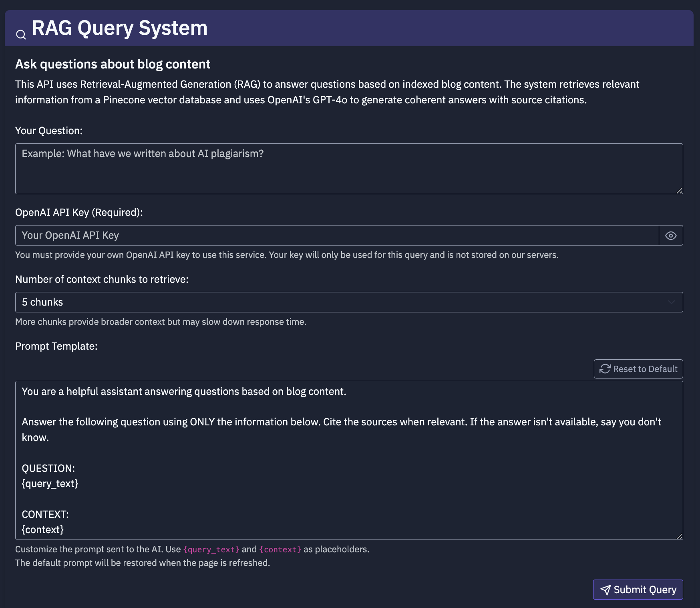The height and width of the screenshot is (608, 700).
Task: Click the paper plane icon in Submit Query
Action: tap(605, 590)
